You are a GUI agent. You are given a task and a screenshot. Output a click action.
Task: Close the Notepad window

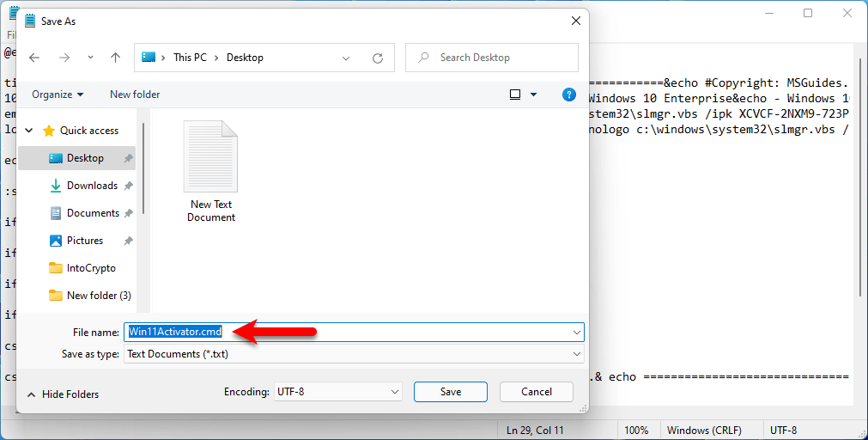tap(847, 13)
